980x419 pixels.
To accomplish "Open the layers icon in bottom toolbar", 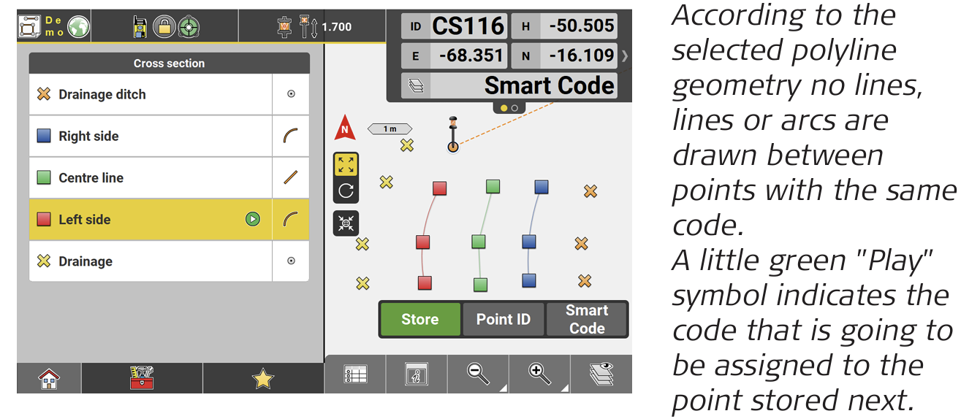I will tap(601, 374).
